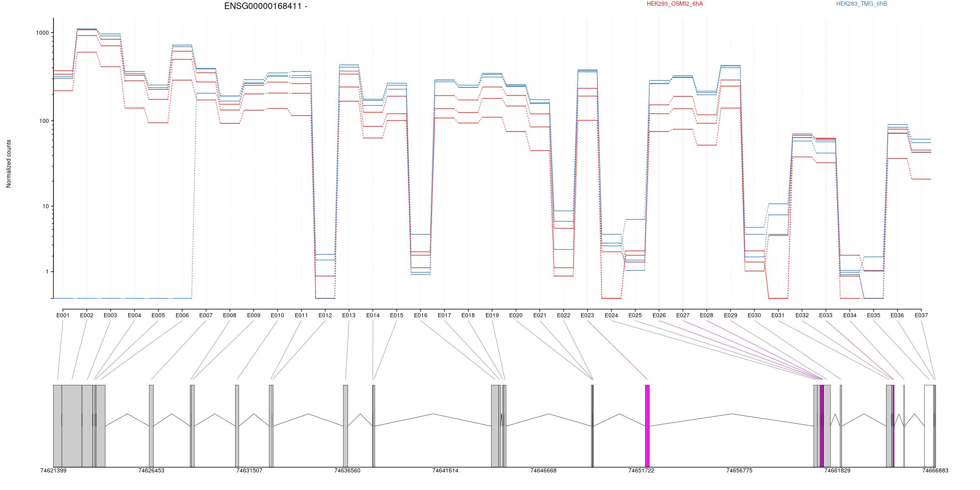Click exon label E036
Image resolution: width=980 pixels, height=490 pixels.
[897, 315]
